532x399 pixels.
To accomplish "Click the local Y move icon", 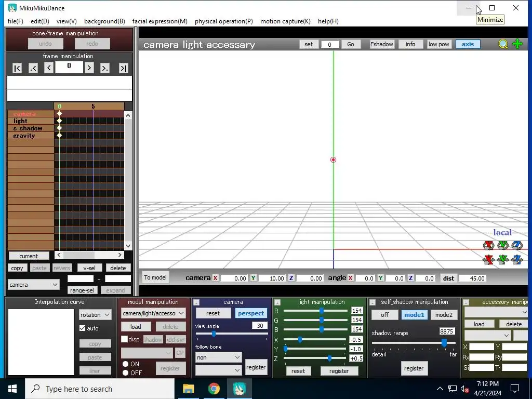I will tap(503, 260).
